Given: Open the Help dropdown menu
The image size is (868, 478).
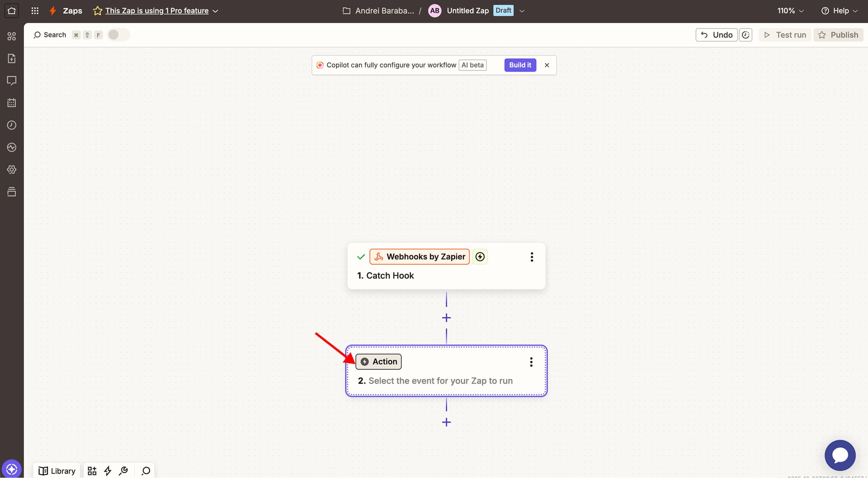Looking at the screenshot, I should 840,10.
